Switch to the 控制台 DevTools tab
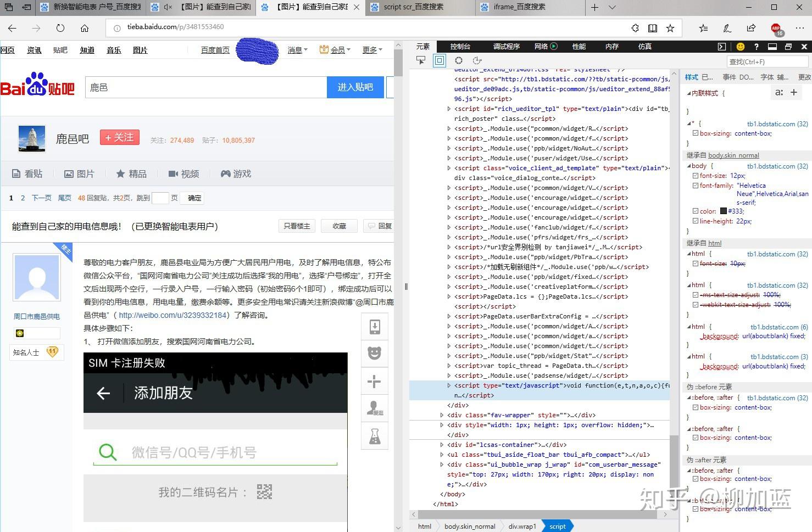The width and height of the screenshot is (812, 532). 460,47
